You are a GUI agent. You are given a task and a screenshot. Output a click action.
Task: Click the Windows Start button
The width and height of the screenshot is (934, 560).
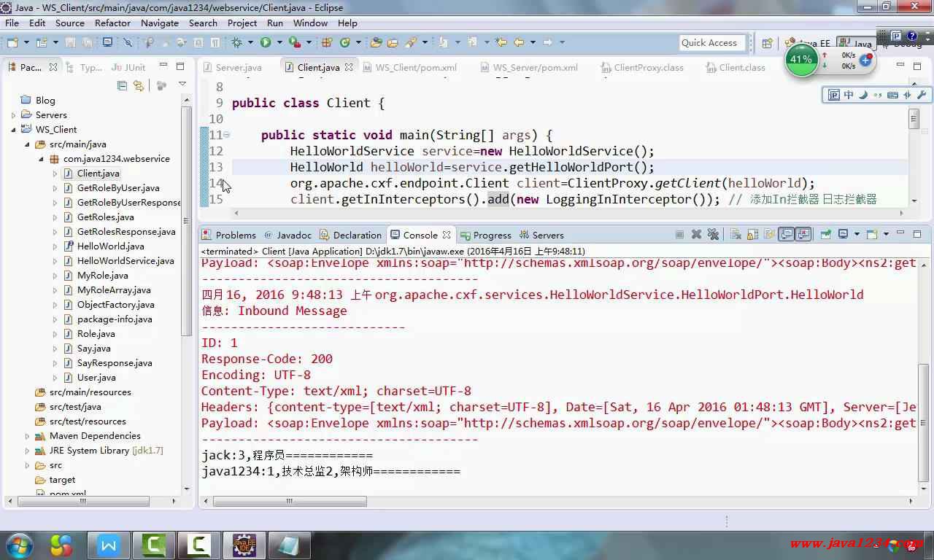click(x=20, y=545)
